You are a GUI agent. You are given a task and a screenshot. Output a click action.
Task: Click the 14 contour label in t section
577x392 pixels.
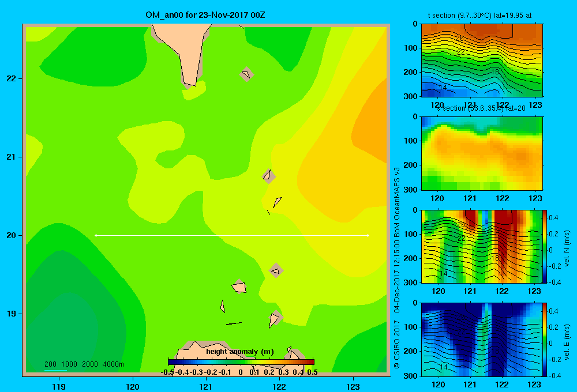pyautogui.click(x=443, y=87)
